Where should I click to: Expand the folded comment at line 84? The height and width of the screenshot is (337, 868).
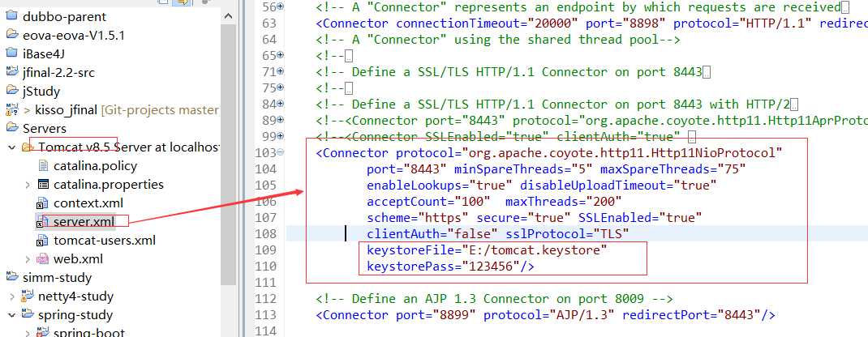[x=280, y=104]
